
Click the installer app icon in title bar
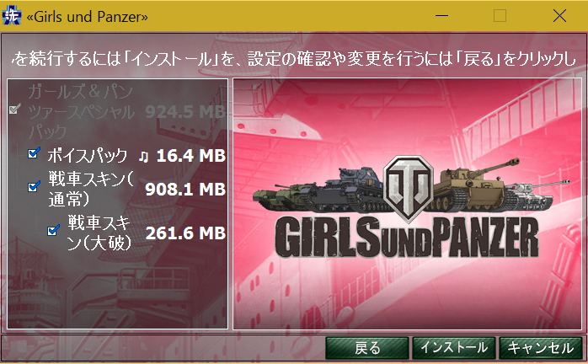point(12,15)
